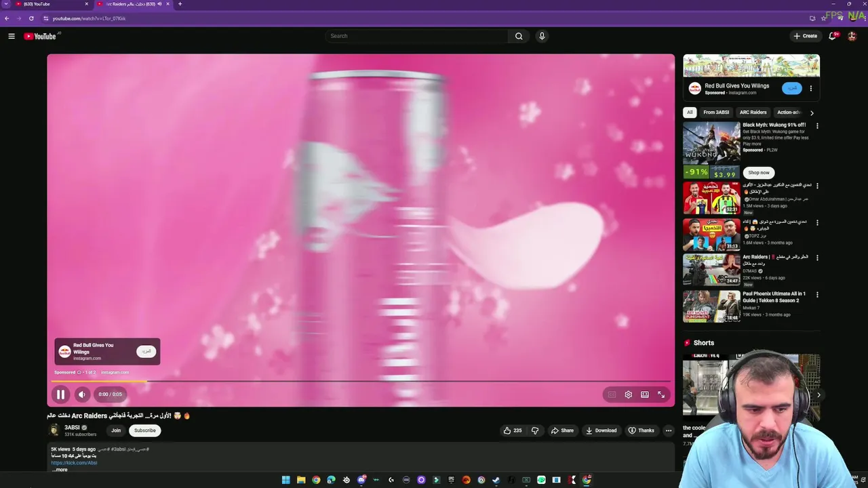Click the Red Bull ad overlay button

(146, 351)
